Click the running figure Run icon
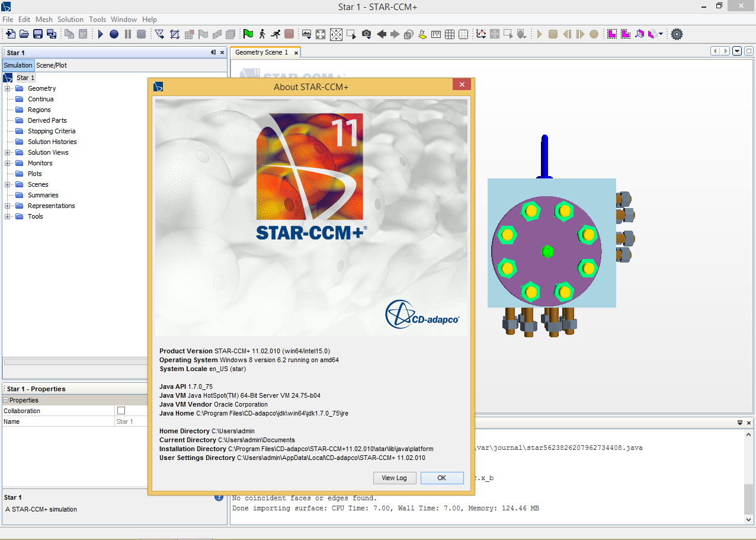The image size is (756, 540). pos(276,34)
